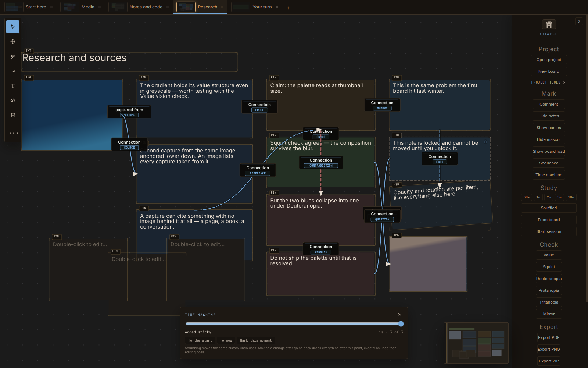Click the Open project button
This screenshot has height=368, width=588.
549,60
